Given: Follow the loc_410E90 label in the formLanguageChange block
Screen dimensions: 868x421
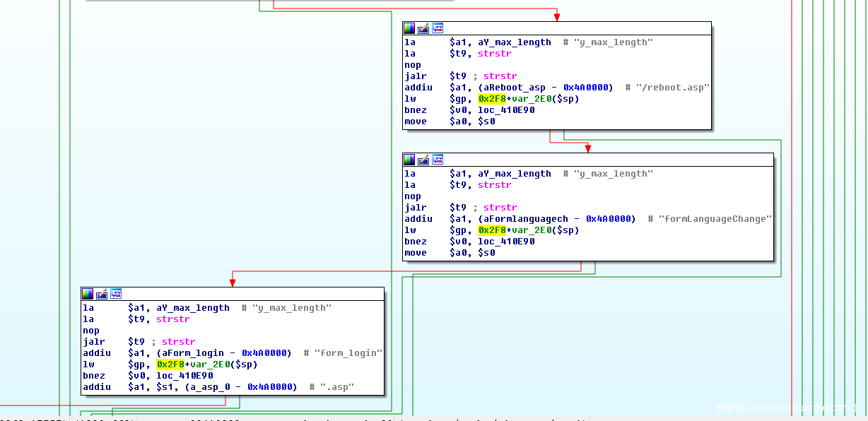Looking at the screenshot, I should pyautogui.click(x=506, y=242).
